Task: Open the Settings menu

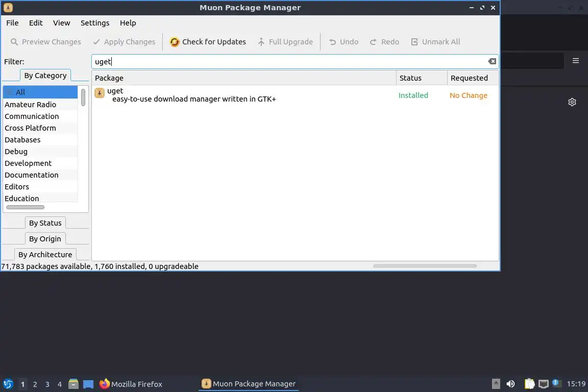Action: coord(95,23)
